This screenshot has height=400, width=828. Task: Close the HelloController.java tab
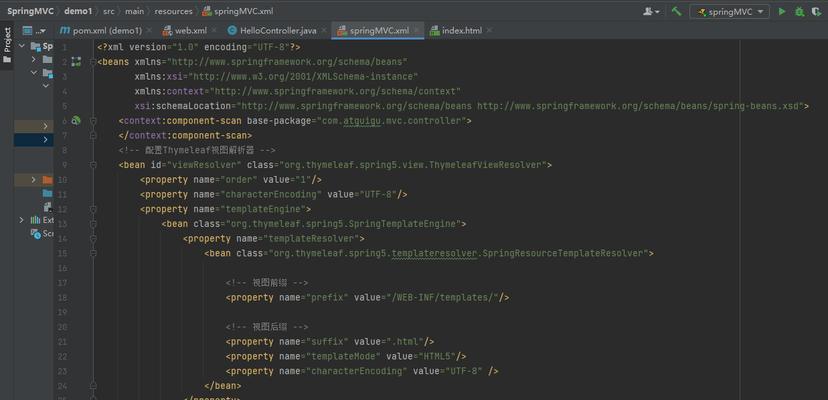324,31
